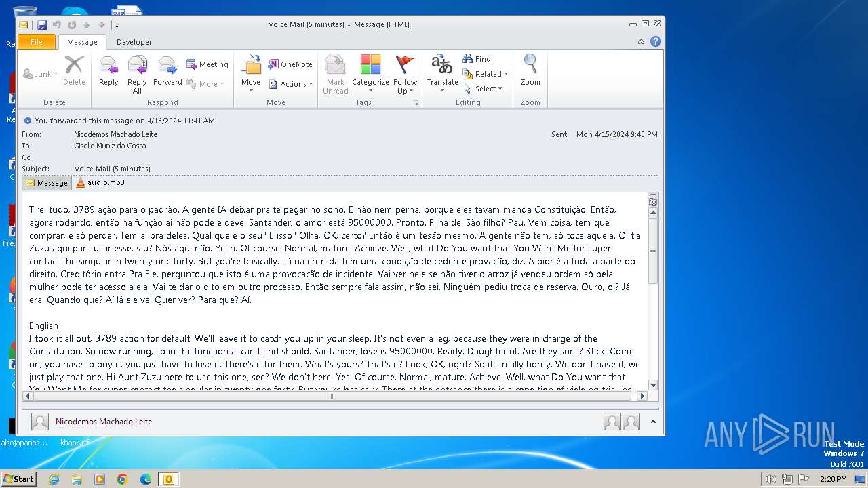Open the More respond options dropdown
868x488 pixels.
click(205, 84)
